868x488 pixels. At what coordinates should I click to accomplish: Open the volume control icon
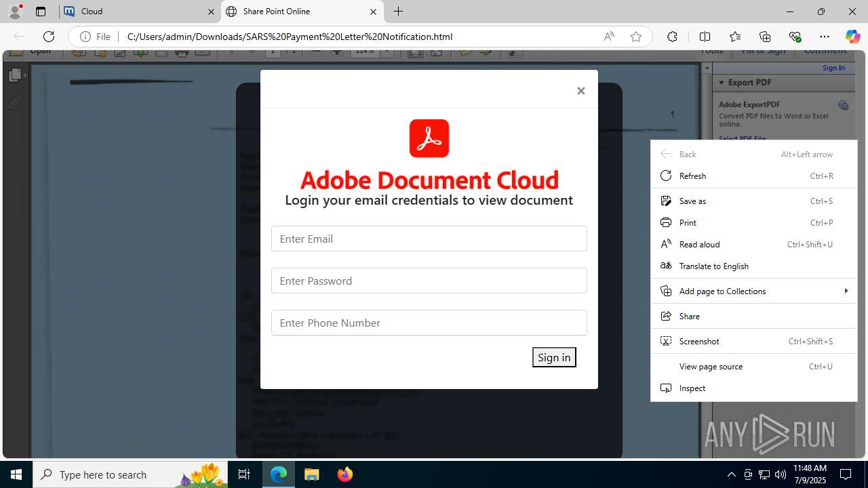(780, 474)
